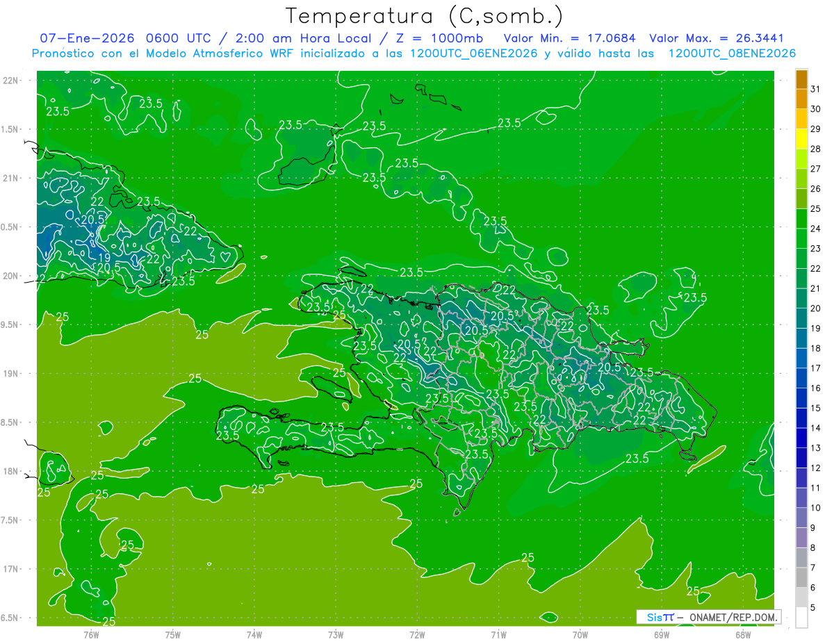This screenshot has width=834, height=644.
Task: Click the '17N' latitude axis label
Action: (11, 569)
